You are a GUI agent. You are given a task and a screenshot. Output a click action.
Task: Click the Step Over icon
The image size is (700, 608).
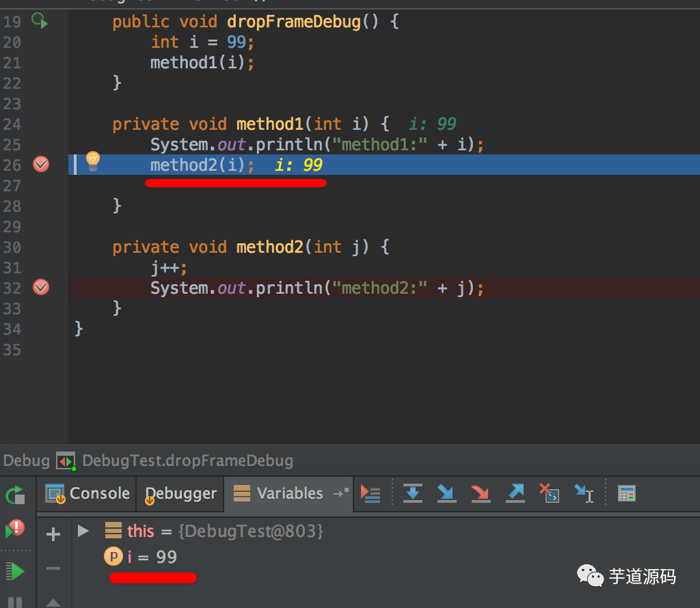[x=412, y=493]
